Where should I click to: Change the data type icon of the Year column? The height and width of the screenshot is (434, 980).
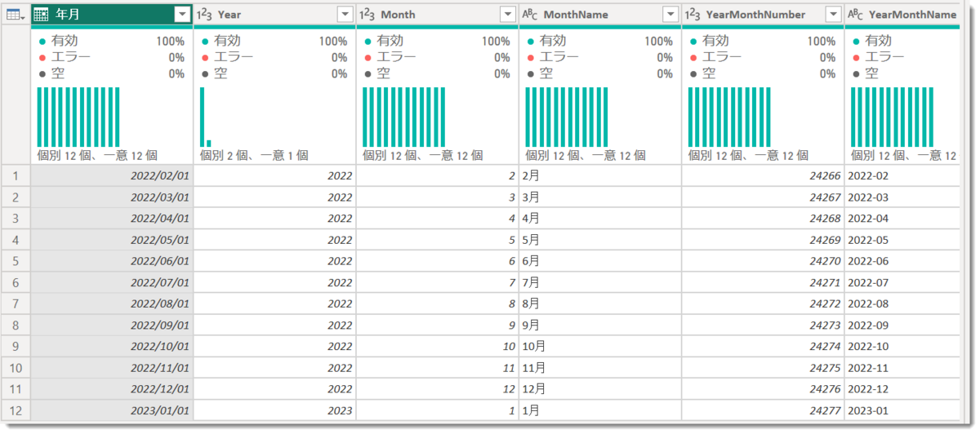pos(204,15)
